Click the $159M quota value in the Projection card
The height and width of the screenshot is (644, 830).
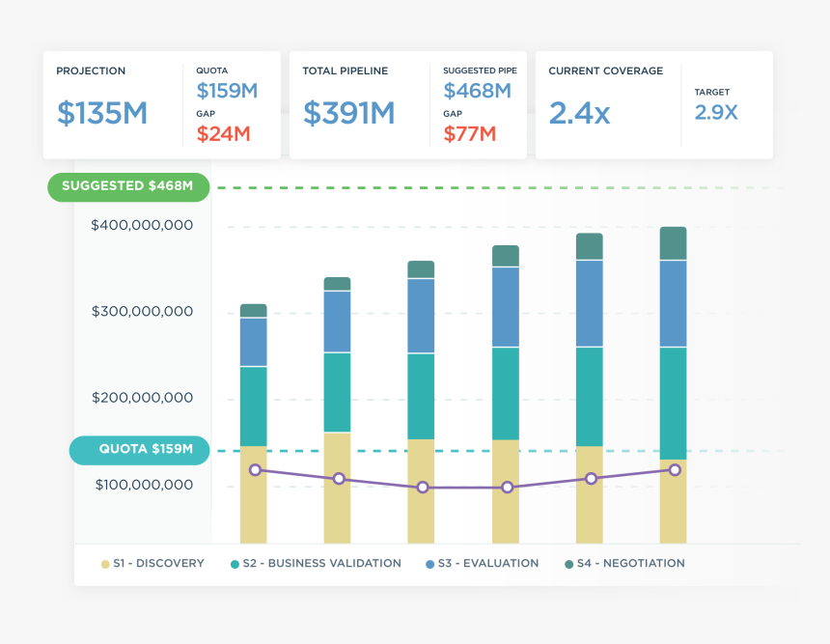pyautogui.click(x=227, y=91)
